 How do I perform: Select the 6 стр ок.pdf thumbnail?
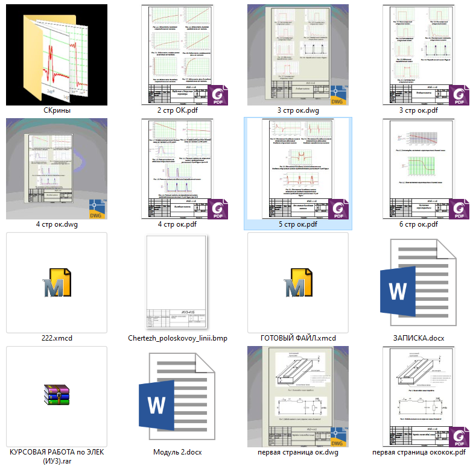pos(419,169)
